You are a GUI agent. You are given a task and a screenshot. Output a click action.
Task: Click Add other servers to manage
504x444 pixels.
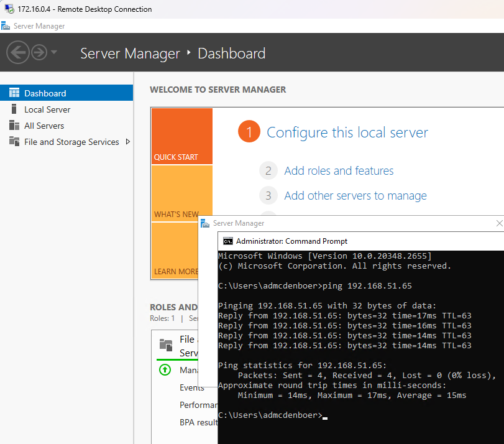click(x=355, y=196)
